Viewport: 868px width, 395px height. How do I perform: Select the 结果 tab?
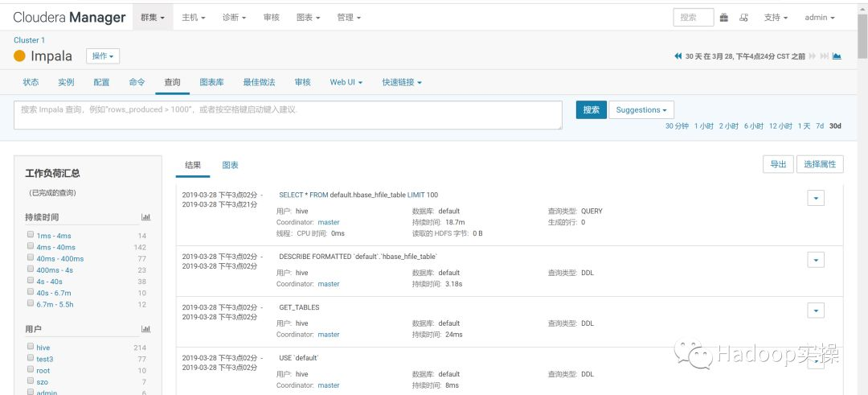193,165
